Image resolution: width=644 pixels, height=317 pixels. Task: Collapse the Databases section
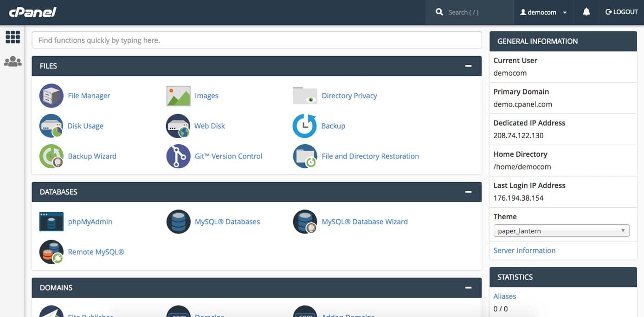(468, 192)
